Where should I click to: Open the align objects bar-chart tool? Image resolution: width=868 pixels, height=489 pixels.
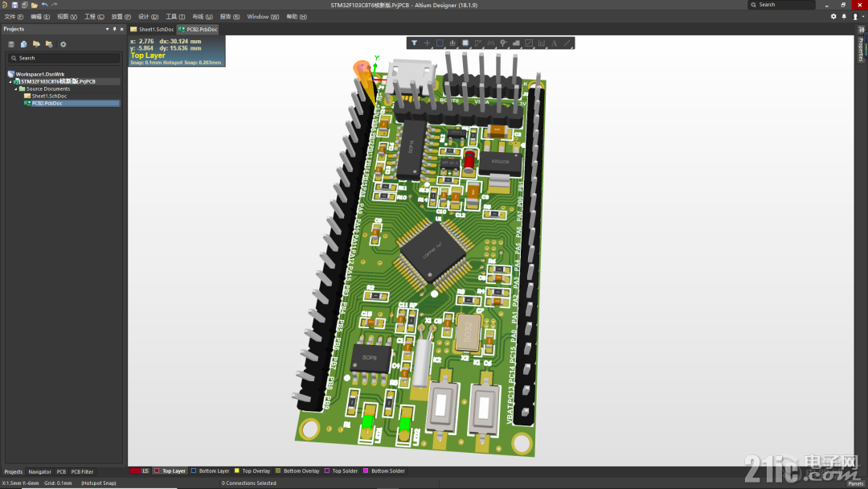coord(452,43)
